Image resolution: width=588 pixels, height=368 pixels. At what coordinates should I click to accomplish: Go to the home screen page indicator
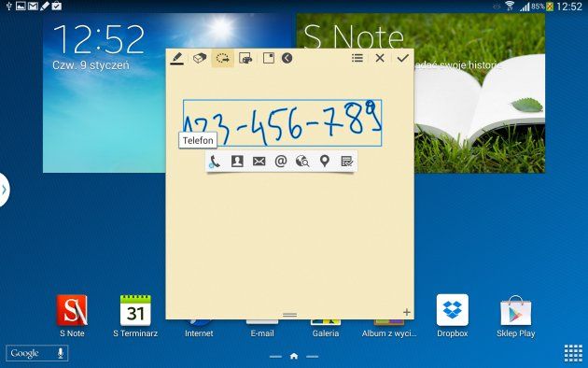294,356
